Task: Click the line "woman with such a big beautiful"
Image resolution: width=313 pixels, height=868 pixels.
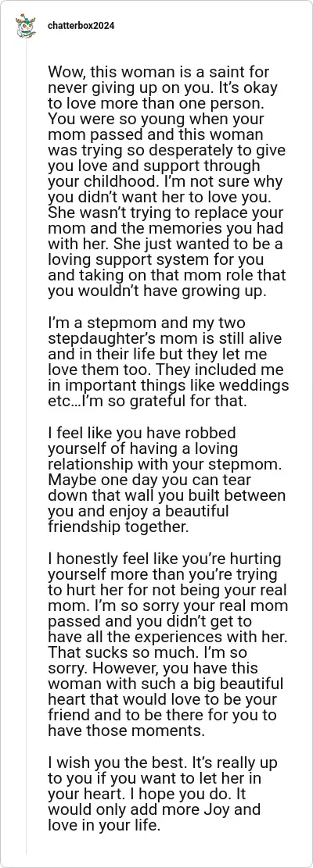Action: [166, 683]
